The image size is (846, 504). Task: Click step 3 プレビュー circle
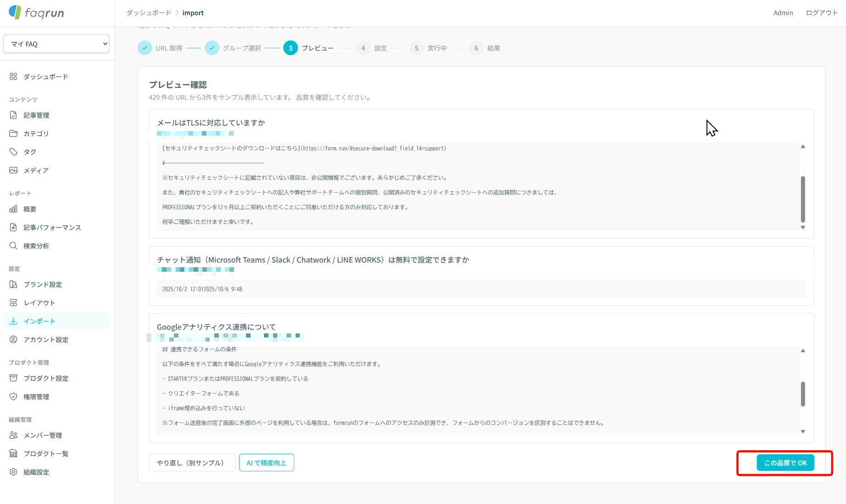click(291, 48)
